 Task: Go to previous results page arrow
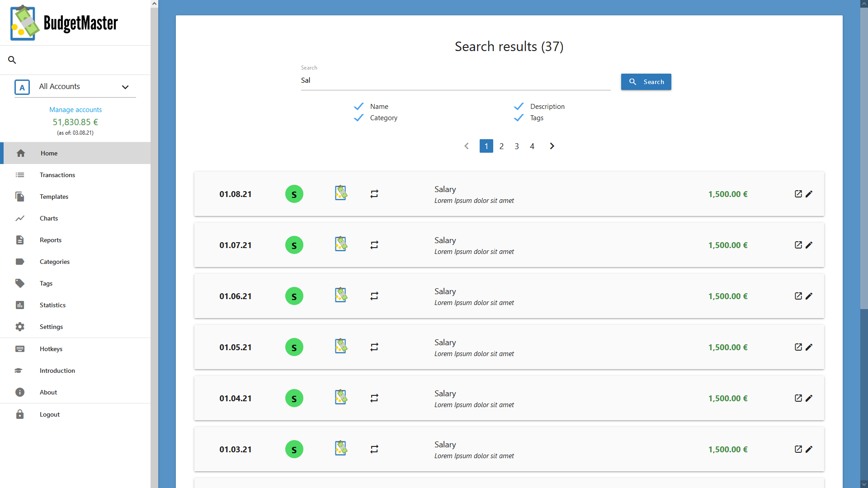point(467,146)
